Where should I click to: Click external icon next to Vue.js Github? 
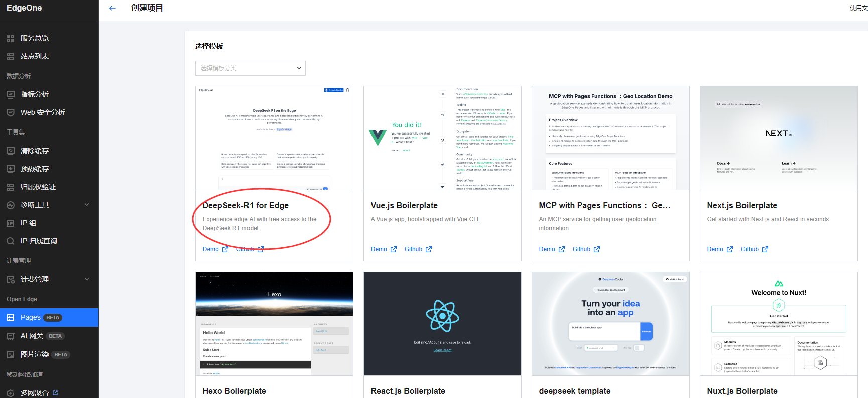coord(429,249)
